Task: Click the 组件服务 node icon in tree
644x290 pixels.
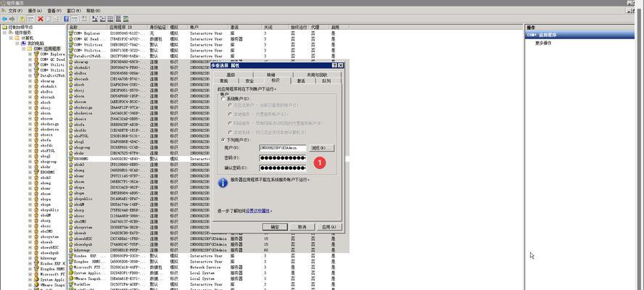Action: click(11, 33)
